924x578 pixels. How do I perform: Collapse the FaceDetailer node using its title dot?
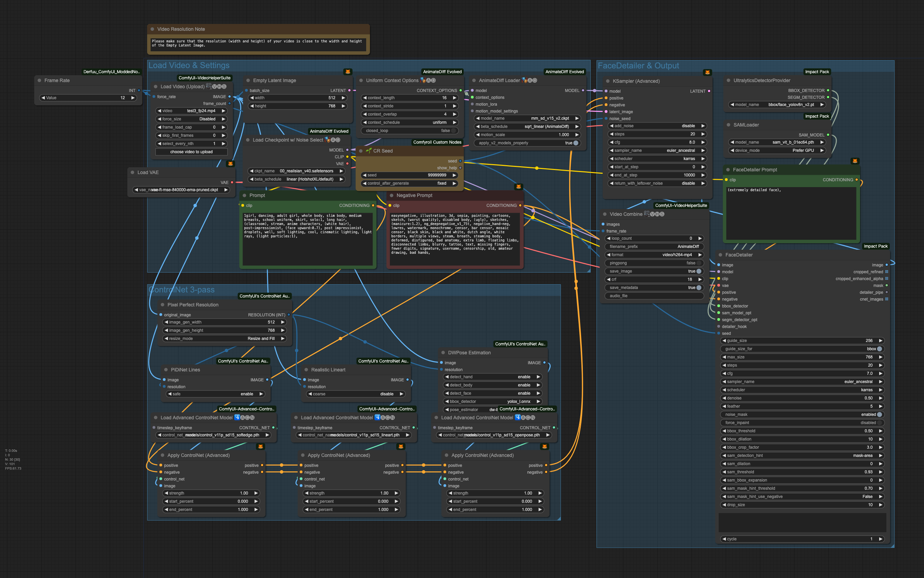pyautogui.click(x=720, y=254)
